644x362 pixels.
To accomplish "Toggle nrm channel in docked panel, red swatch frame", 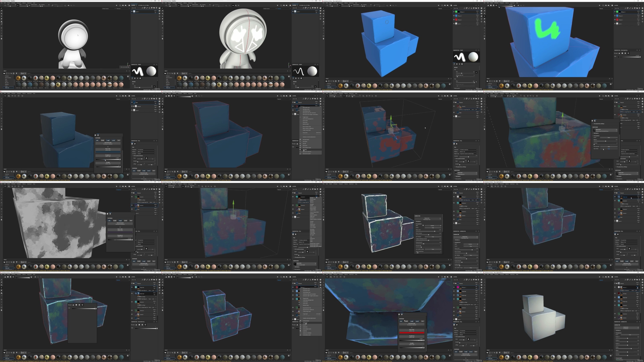I will (x=476, y=352).
